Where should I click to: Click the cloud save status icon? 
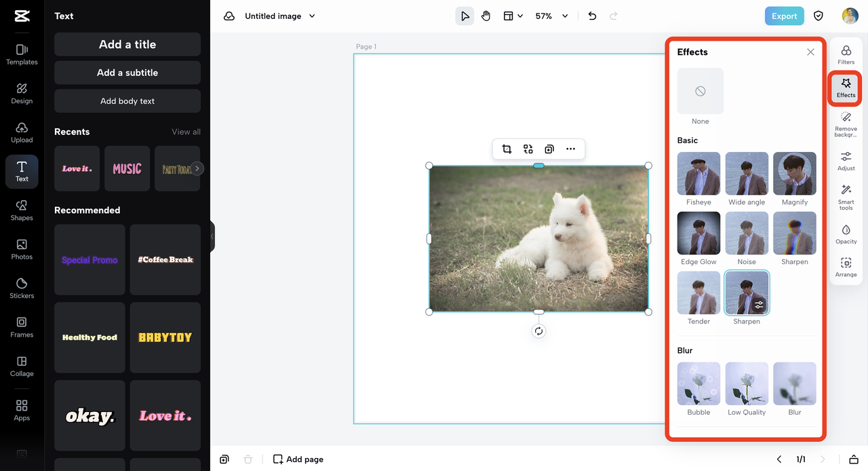coord(229,16)
